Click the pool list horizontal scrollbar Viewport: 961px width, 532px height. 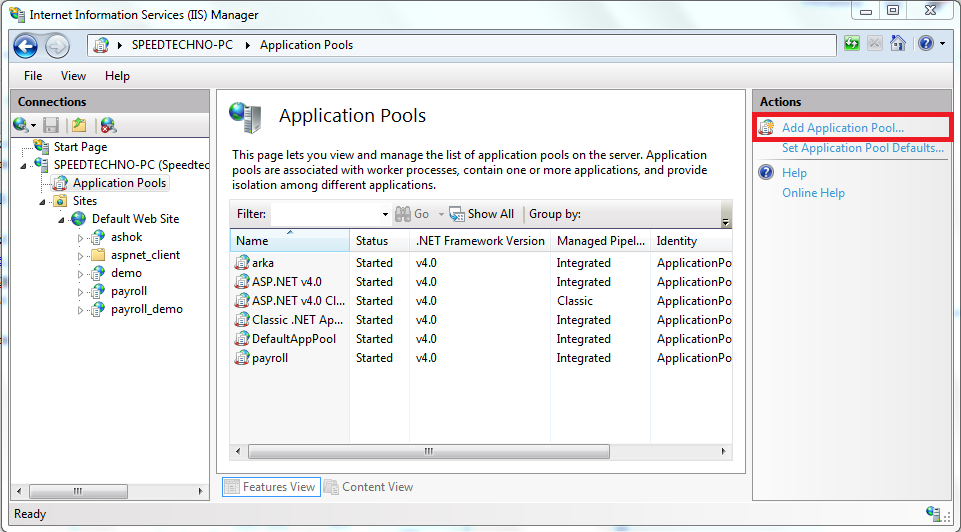428,452
